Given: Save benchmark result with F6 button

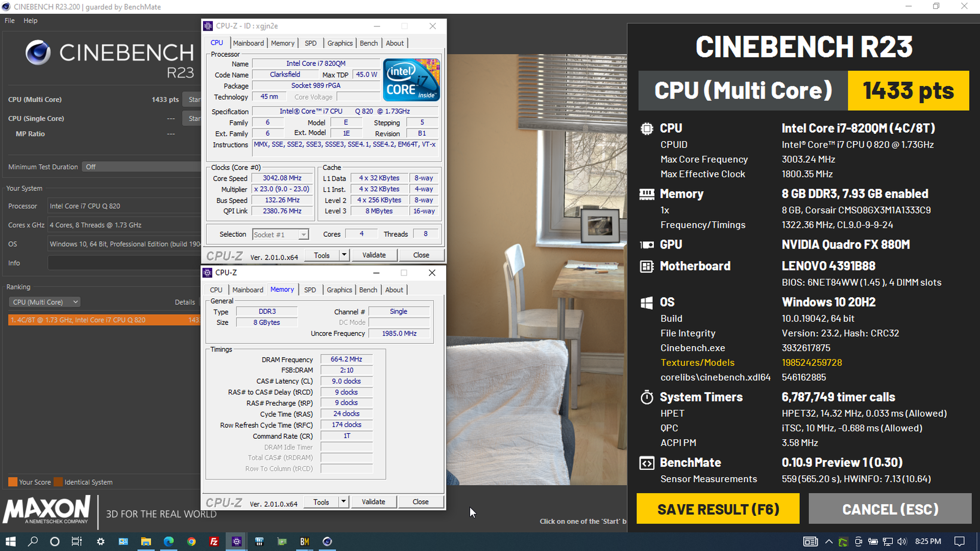Looking at the screenshot, I should pos(718,509).
